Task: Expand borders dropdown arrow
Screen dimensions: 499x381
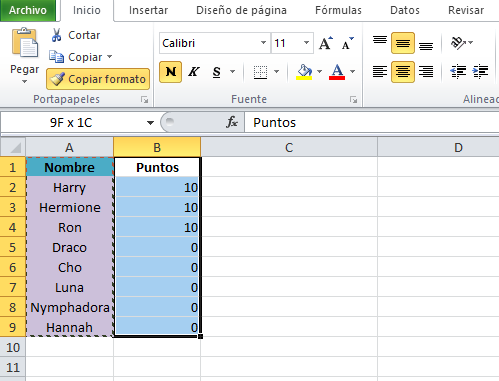Action: [276, 72]
